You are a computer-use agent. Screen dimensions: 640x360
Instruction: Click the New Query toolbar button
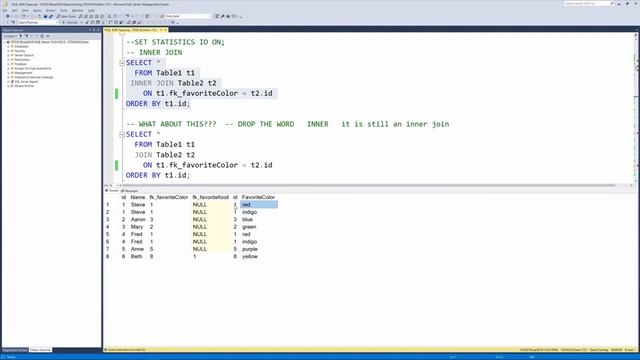coord(66,16)
